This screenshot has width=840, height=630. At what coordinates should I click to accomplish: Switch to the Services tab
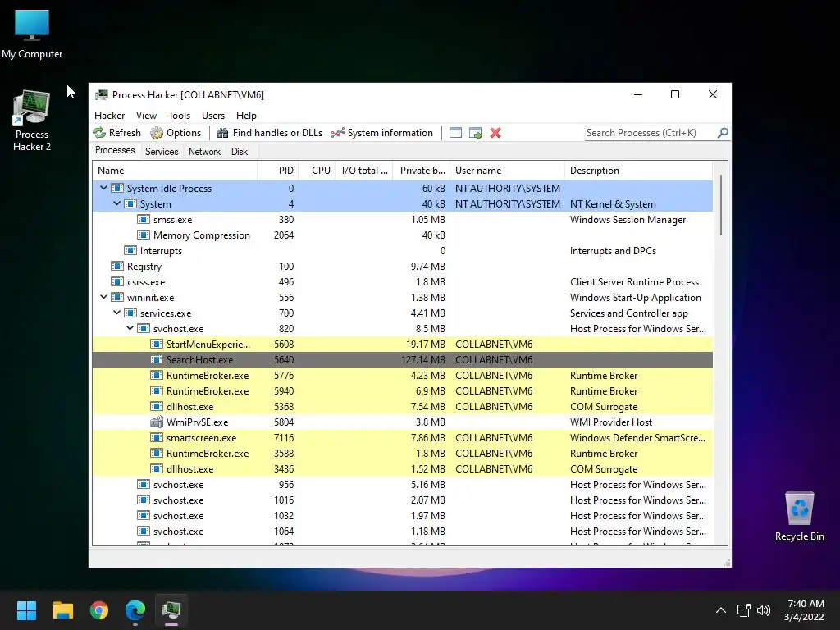pyautogui.click(x=162, y=152)
